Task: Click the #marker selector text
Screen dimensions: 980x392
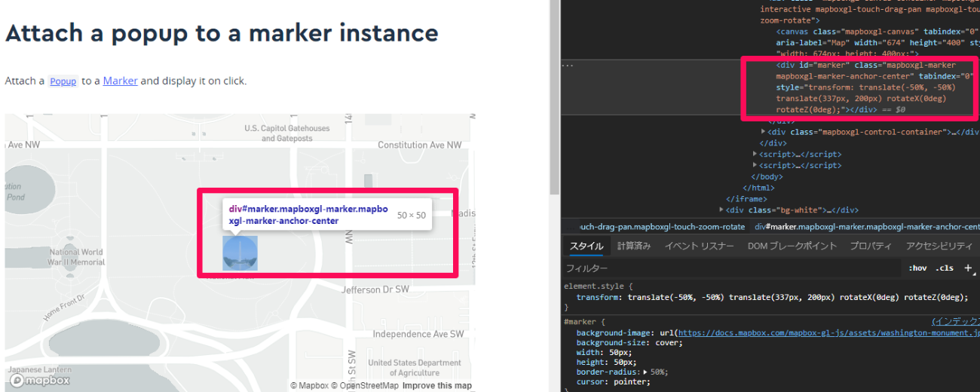Action: [582, 322]
